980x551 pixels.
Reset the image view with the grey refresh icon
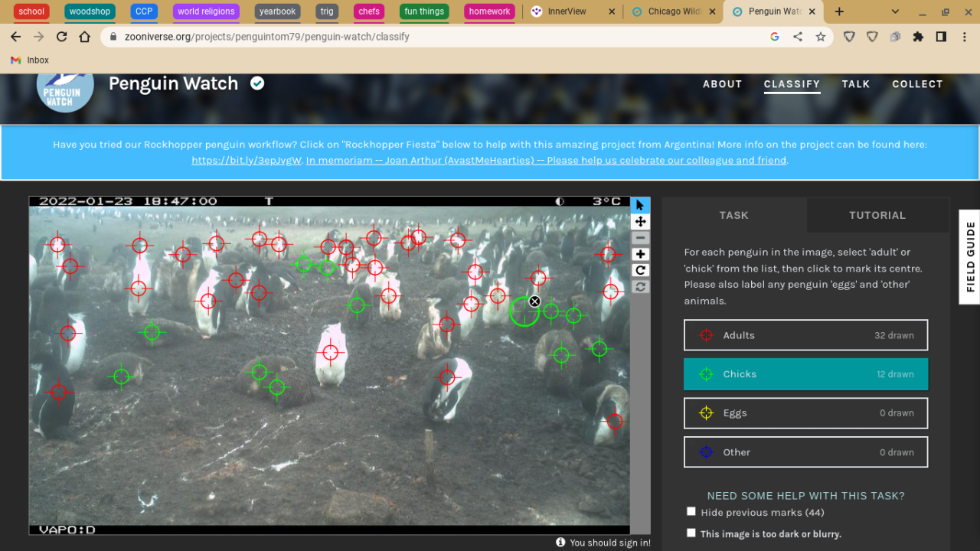641,287
